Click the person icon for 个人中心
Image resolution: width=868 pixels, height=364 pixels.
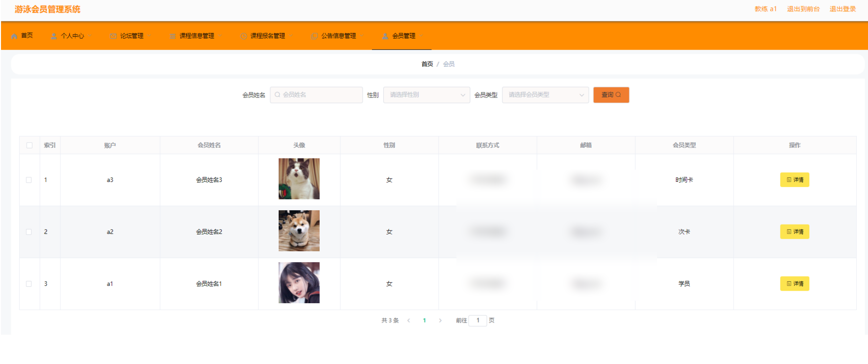pyautogui.click(x=54, y=36)
